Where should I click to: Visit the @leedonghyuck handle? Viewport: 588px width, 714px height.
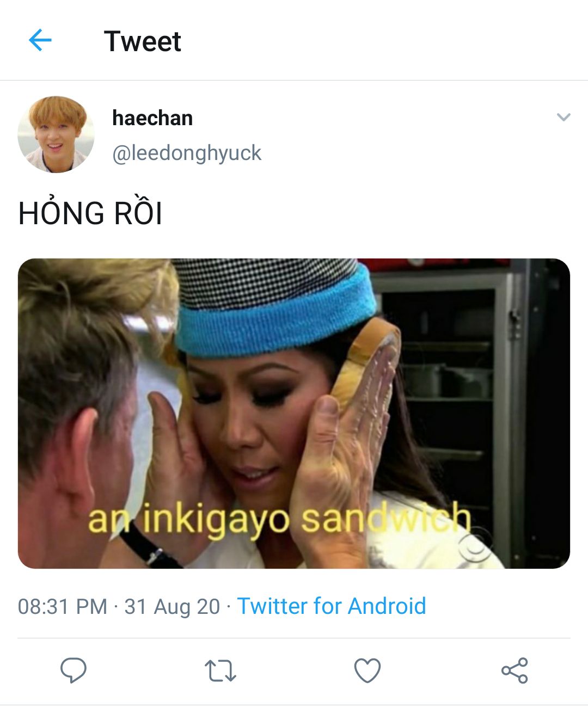[187, 153]
